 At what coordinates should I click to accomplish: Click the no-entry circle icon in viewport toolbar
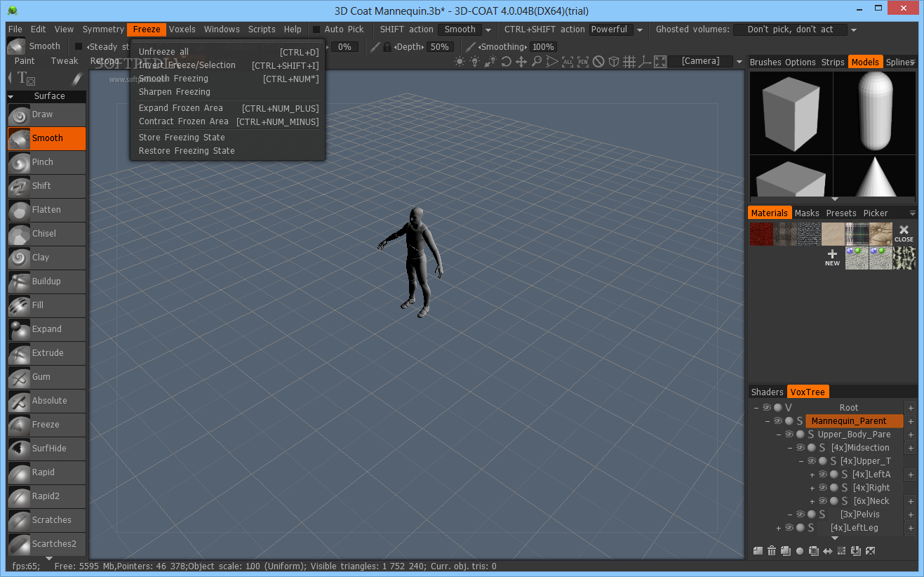[x=598, y=62]
